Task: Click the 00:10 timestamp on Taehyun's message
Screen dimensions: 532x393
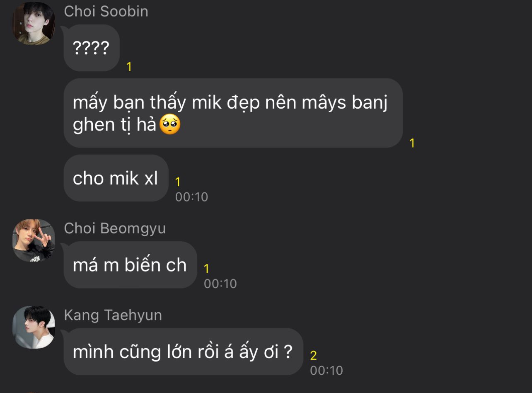Action: click(x=326, y=370)
